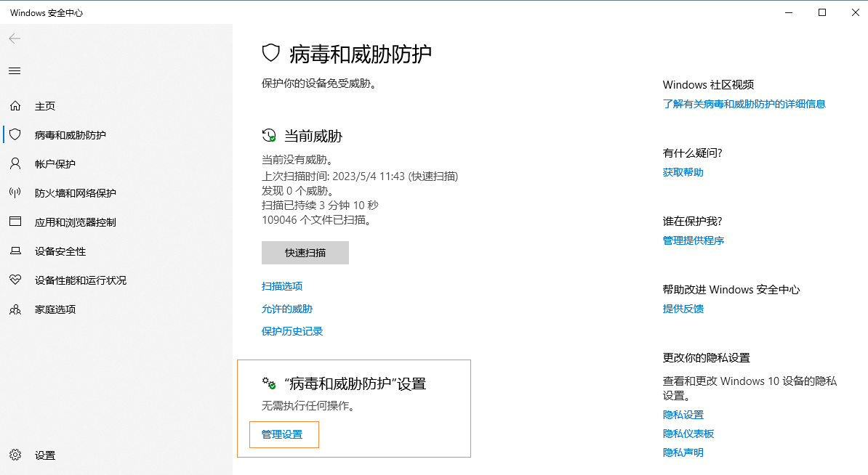Image resolution: width=868 pixels, height=475 pixels.
Task: Click the home icon beside 主页
Action: point(15,105)
